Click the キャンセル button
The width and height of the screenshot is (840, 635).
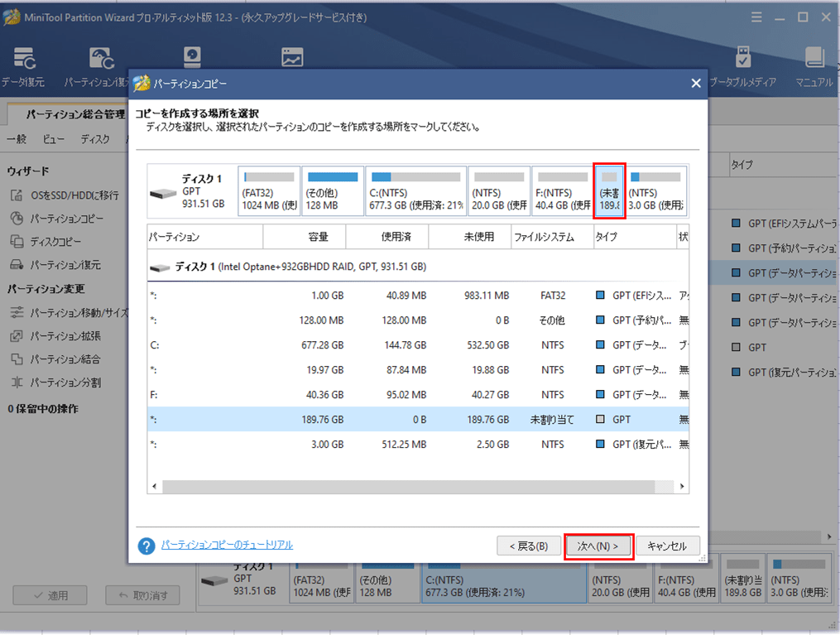coord(667,546)
